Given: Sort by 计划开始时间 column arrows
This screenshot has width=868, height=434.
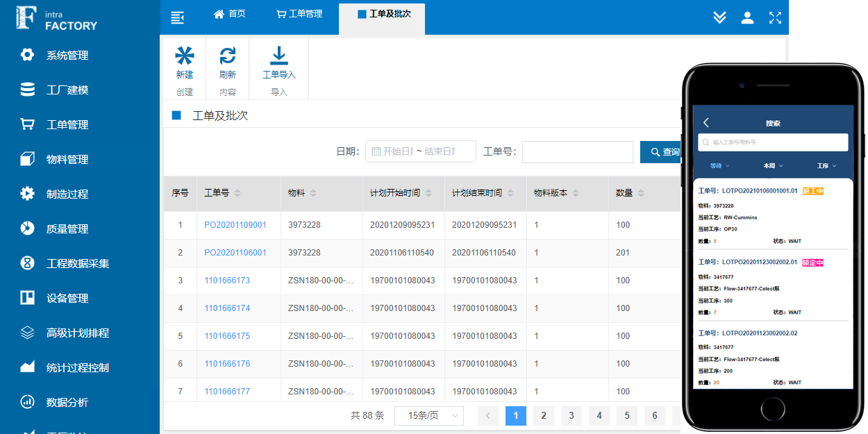Looking at the screenshot, I should tap(429, 193).
